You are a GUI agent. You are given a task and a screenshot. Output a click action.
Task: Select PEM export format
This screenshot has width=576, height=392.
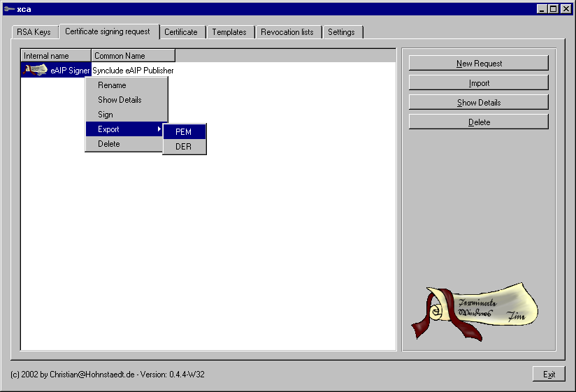184,132
